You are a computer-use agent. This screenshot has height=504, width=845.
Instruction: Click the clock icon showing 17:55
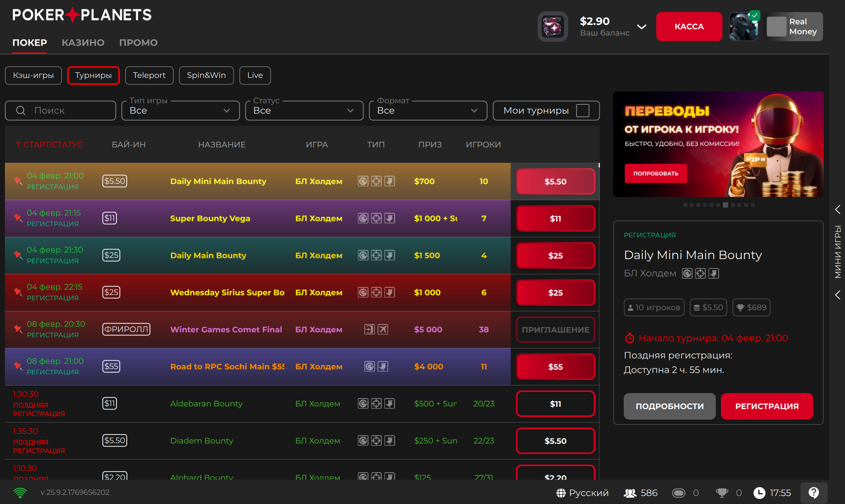pyautogui.click(x=759, y=493)
